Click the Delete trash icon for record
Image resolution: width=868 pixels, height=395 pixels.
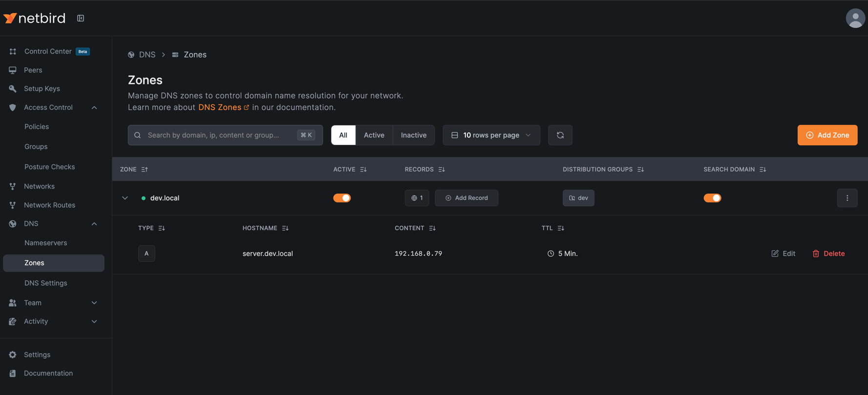click(815, 254)
